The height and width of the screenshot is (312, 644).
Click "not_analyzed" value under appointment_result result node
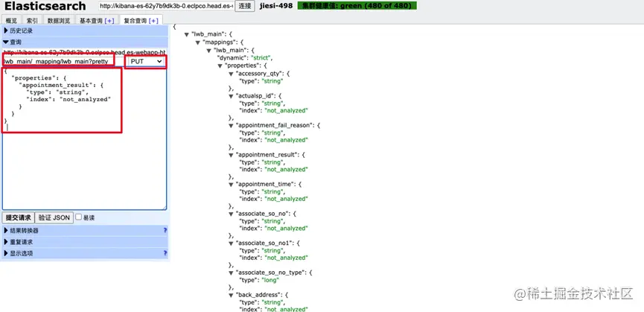[x=286, y=170]
